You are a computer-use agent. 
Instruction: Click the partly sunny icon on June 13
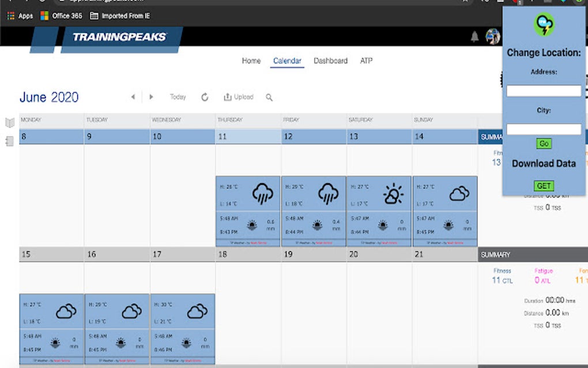coord(393,194)
